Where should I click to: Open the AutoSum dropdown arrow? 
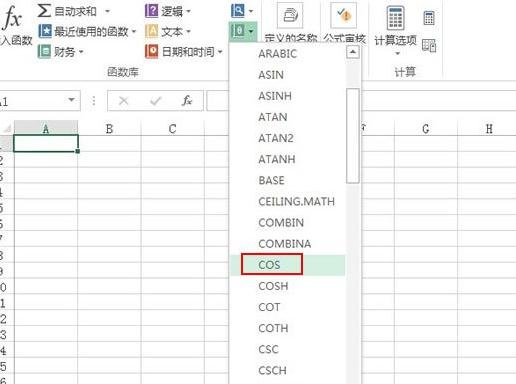coord(107,11)
